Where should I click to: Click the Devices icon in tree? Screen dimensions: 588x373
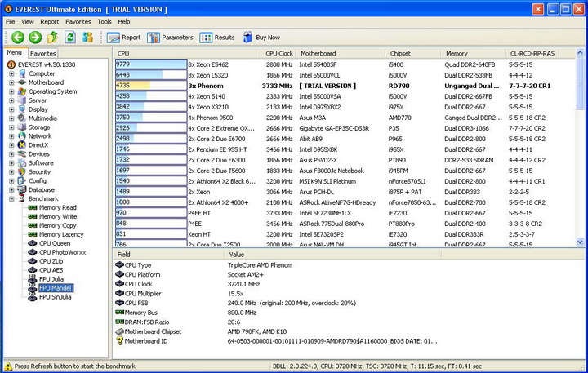(x=22, y=154)
